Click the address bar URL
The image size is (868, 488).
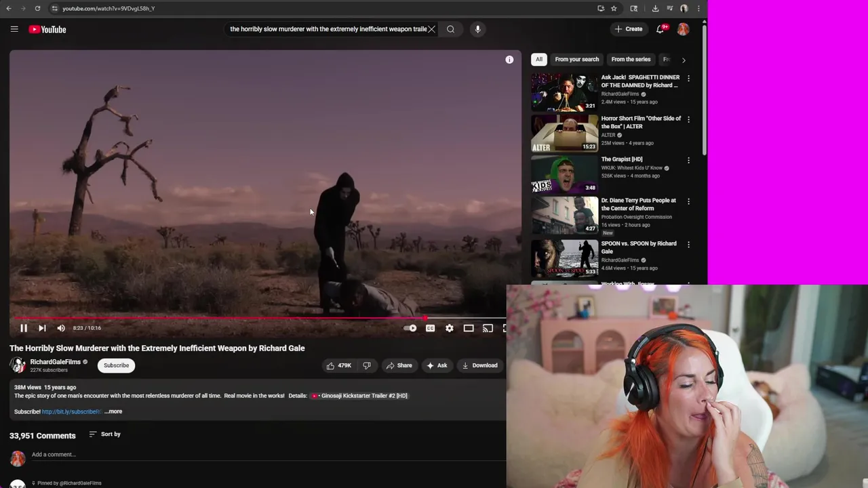(108, 8)
